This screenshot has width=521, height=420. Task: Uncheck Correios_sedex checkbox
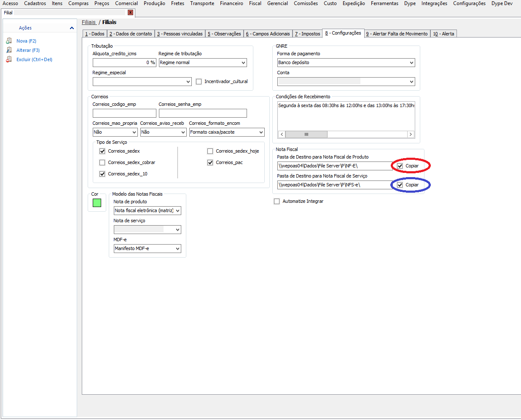(x=102, y=151)
